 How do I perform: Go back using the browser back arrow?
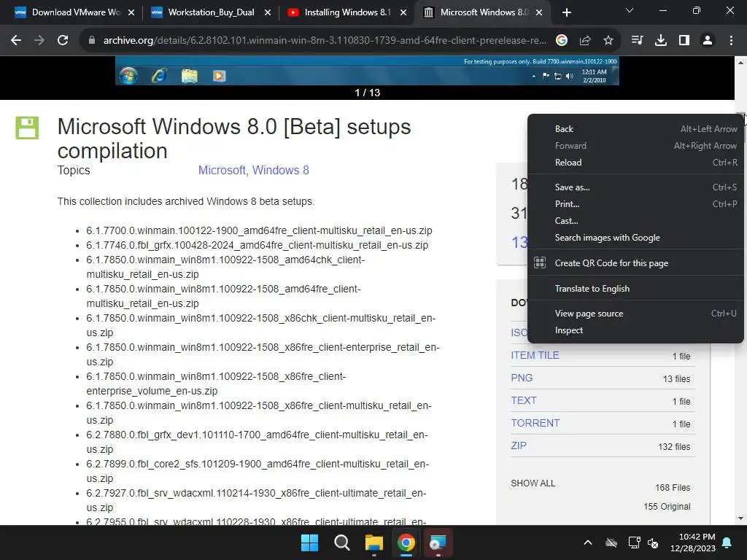click(16, 41)
